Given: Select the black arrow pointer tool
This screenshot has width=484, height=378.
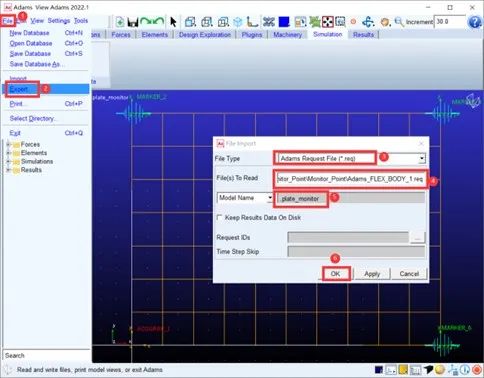Looking at the screenshot, I should [x=173, y=22].
